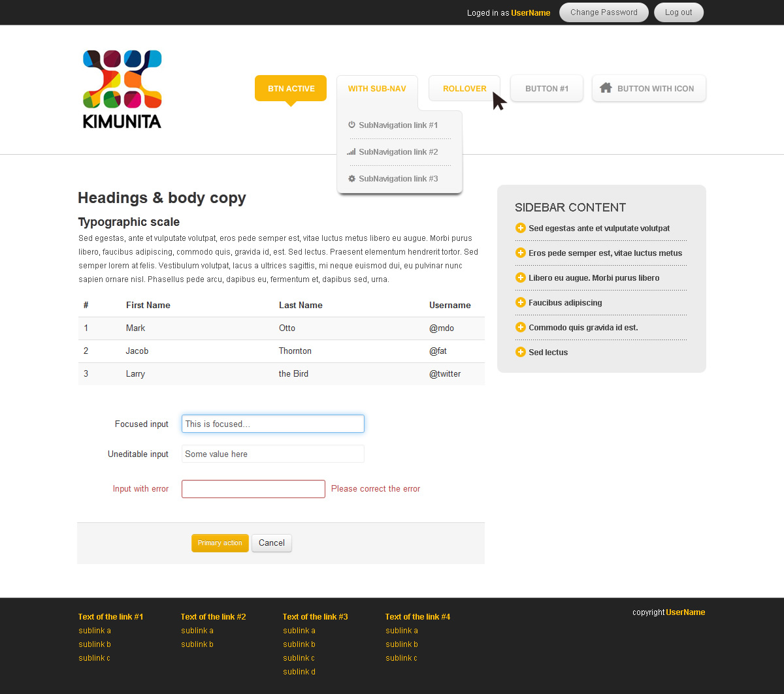Screen dimensions: 784x694
Task: Click the First Name column header
Action: coord(148,305)
